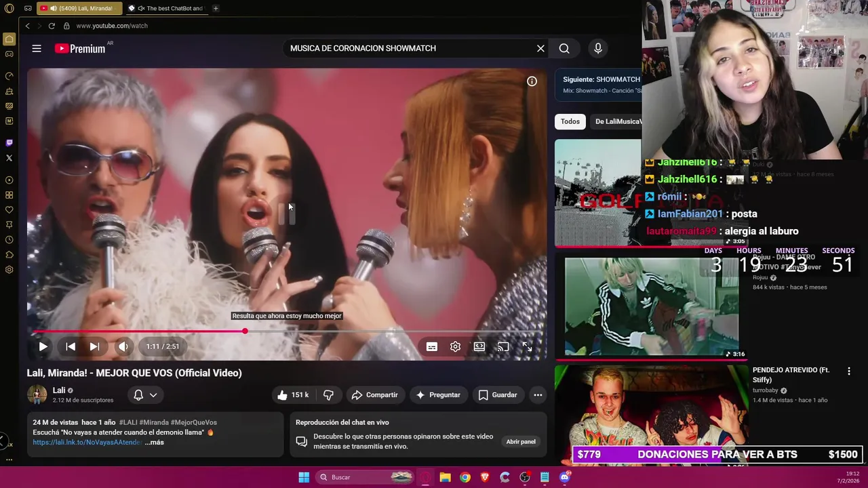Viewport: 868px width, 488px height.
Task: Reload the current page
Action: [x=52, y=26]
